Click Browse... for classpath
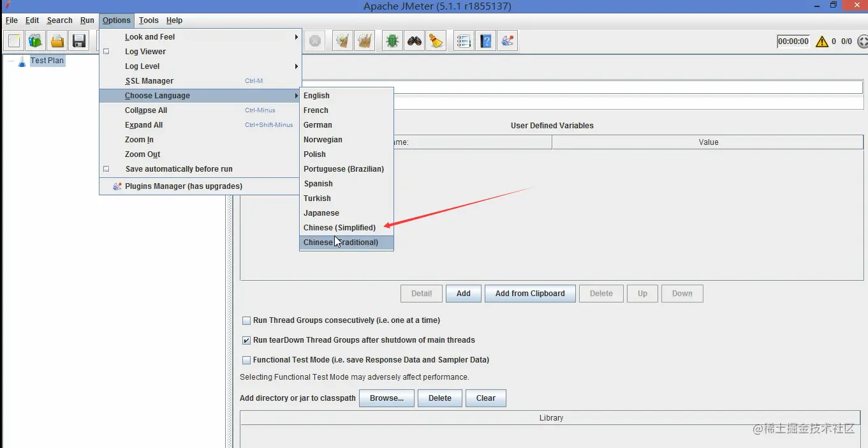This screenshot has height=448, width=868. click(x=386, y=398)
